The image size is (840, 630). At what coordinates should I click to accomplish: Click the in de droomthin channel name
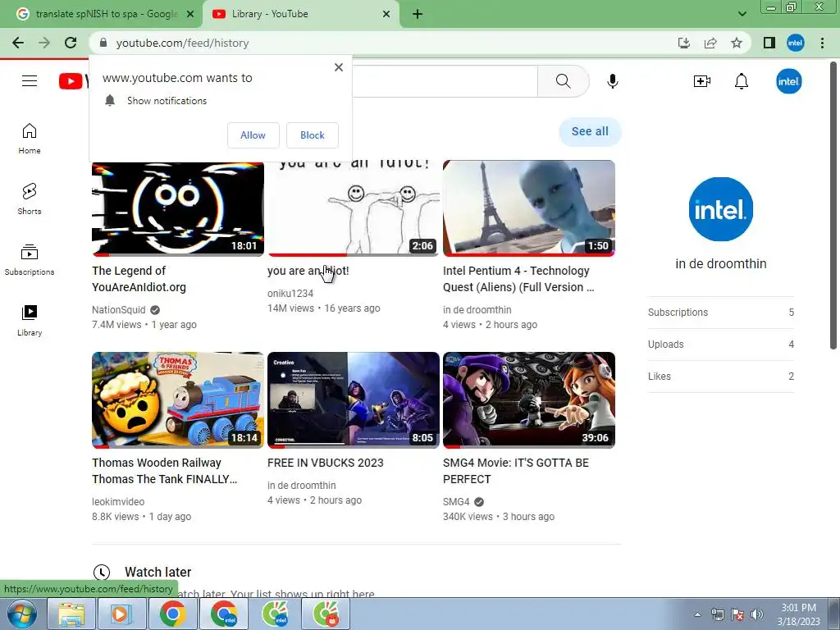tap(720, 263)
